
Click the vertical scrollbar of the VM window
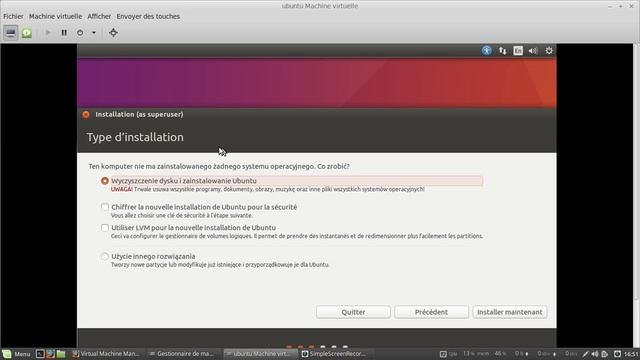pos(637,171)
